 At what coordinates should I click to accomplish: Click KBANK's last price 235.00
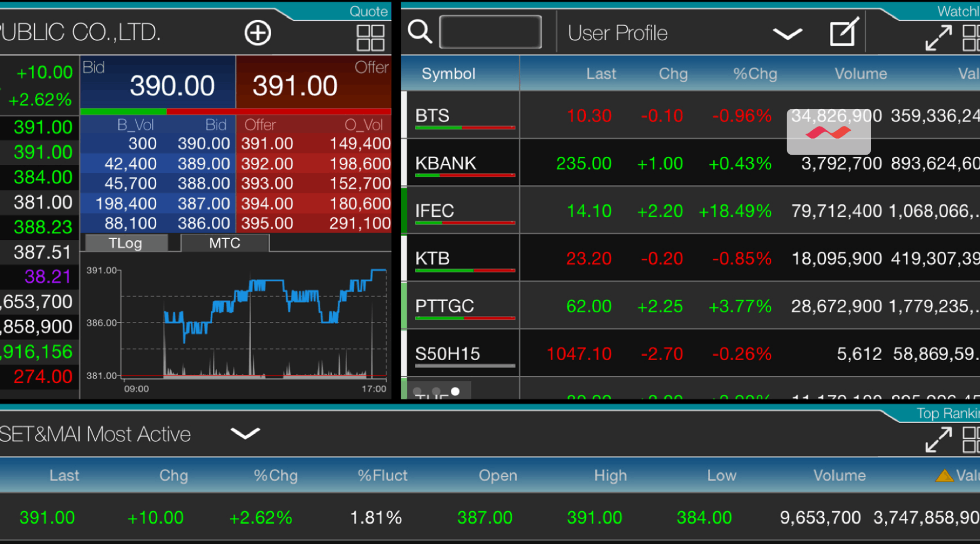click(584, 163)
